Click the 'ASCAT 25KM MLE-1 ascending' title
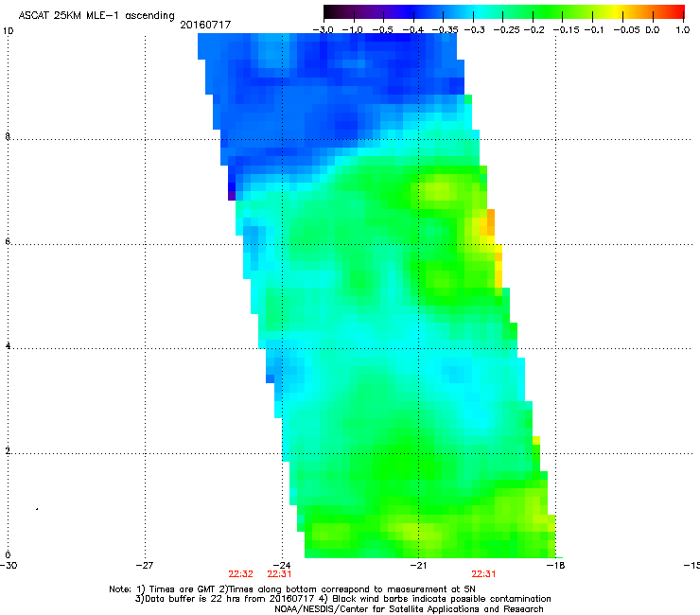700x615 pixels. pyautogui.click(x=96, y=16)
